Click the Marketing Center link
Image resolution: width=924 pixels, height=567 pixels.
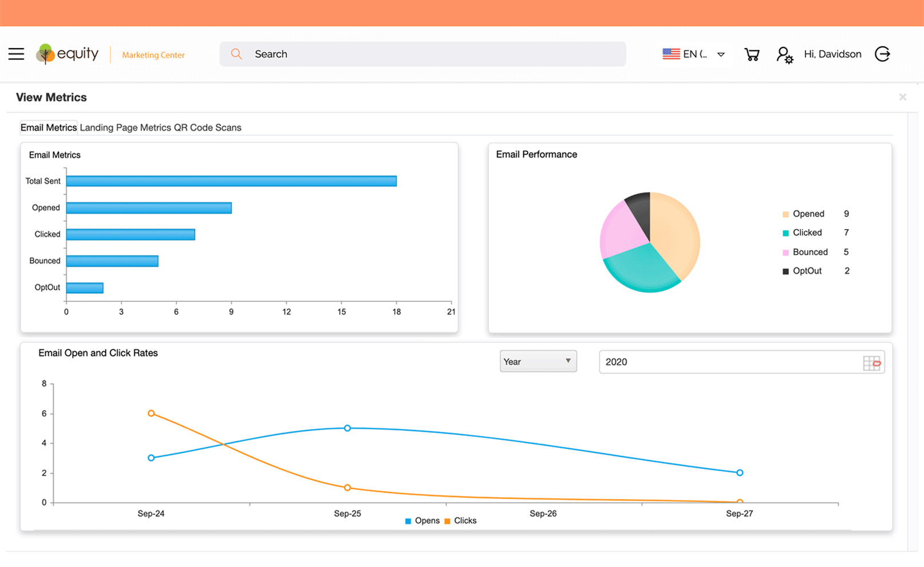click(152, 54)
